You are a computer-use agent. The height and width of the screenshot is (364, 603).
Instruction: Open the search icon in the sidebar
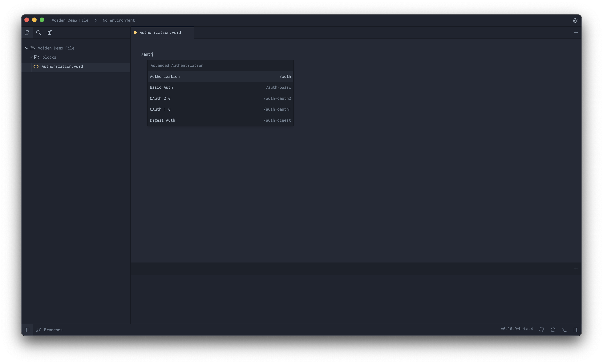[x=38, y=32]
